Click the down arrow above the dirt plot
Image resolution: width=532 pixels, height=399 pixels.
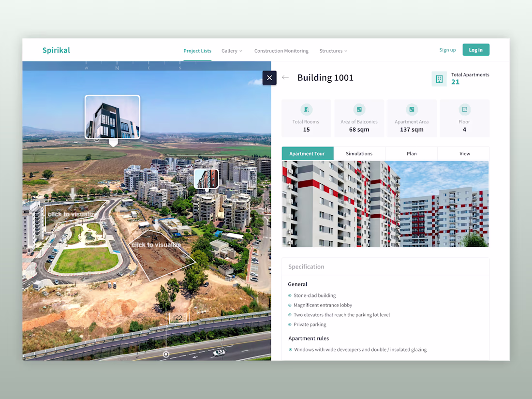pyautogui.click(x=156, y=224)
